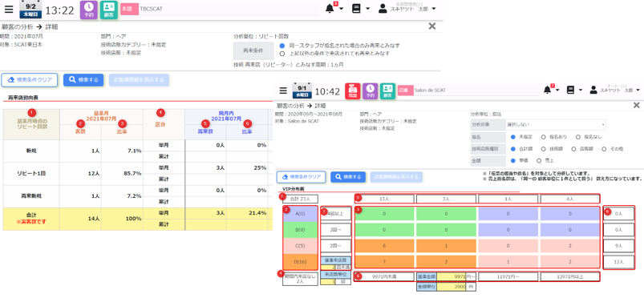Select 指名なし radio option

pos(578,137)
